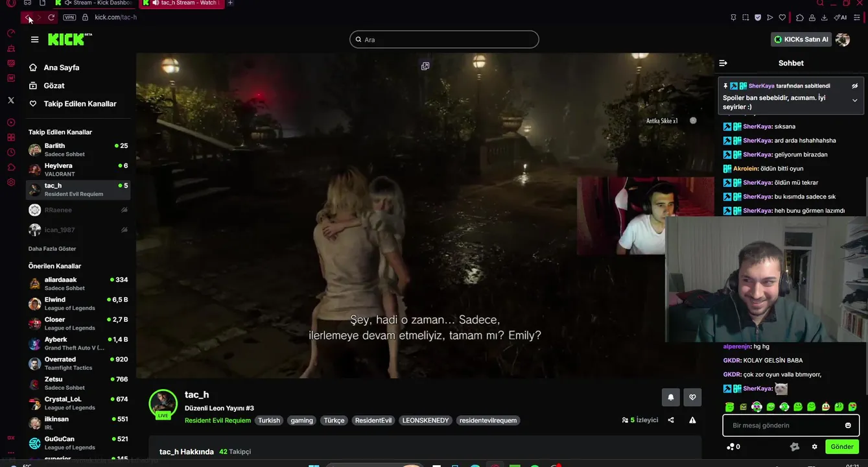Click the browser back arrow
The width and height of the screenshot is (868, 467).
[x=27, y=18]
